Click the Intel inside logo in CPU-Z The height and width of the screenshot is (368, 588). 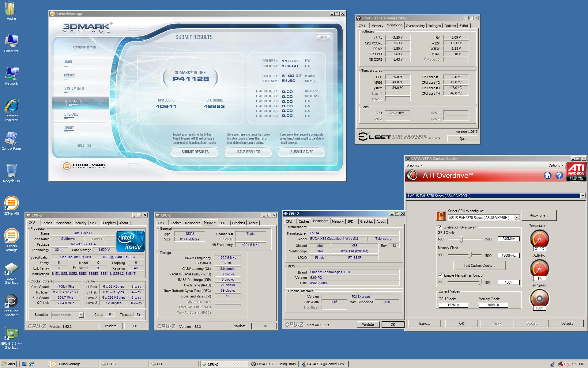(130, 241)
